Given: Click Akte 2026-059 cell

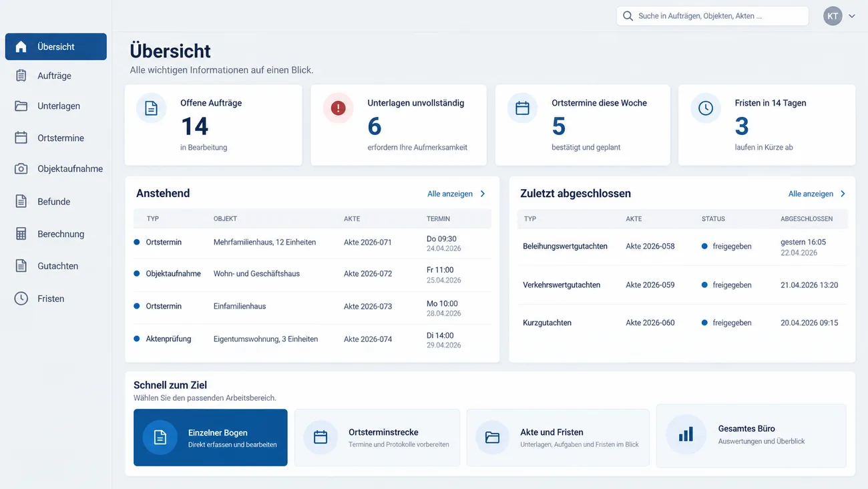Looking at the screenshot, I should click(x=650, y=285).
